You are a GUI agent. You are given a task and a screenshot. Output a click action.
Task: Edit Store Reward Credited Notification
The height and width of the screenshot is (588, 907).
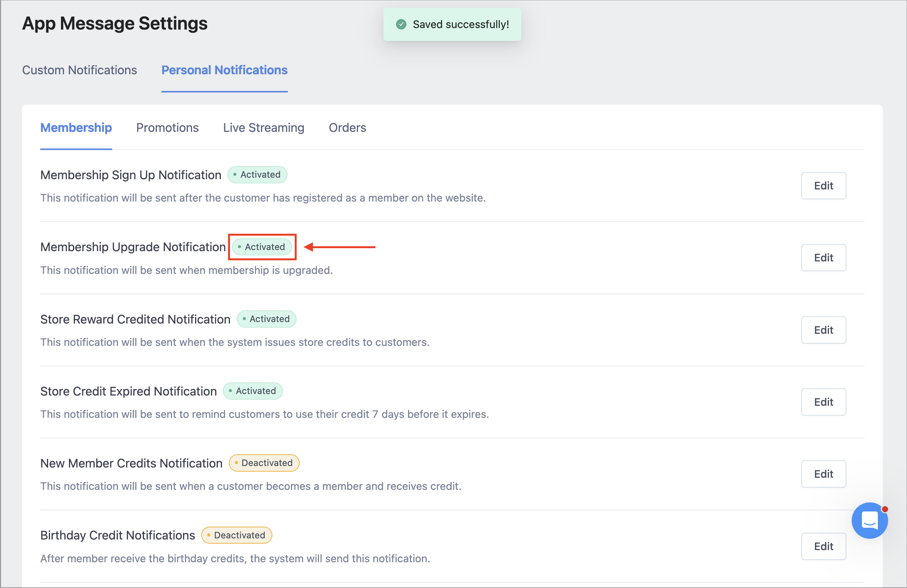824,330
